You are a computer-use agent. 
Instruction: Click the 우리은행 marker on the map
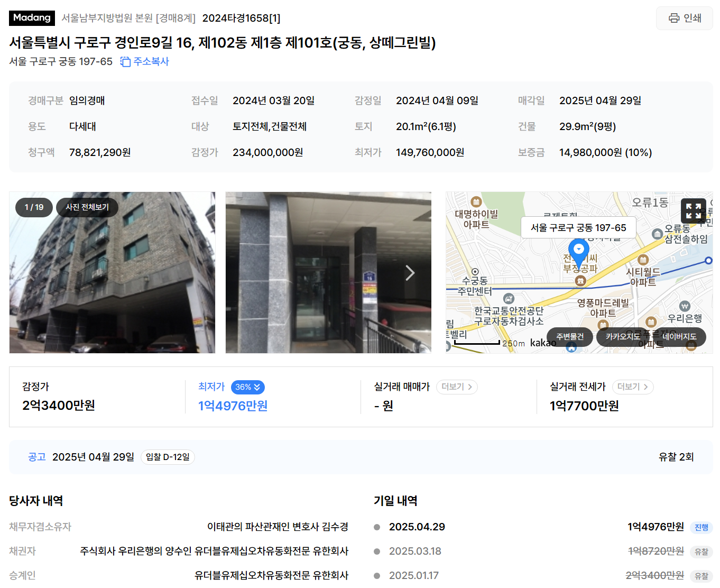pyautogui.click(x=685, y=306)
